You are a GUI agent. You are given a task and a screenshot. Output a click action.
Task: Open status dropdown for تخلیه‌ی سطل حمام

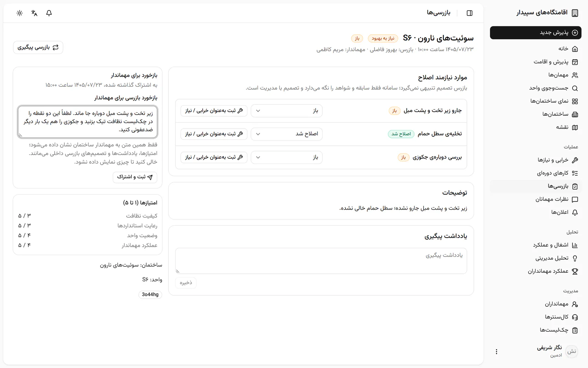[x=287, y=134]
